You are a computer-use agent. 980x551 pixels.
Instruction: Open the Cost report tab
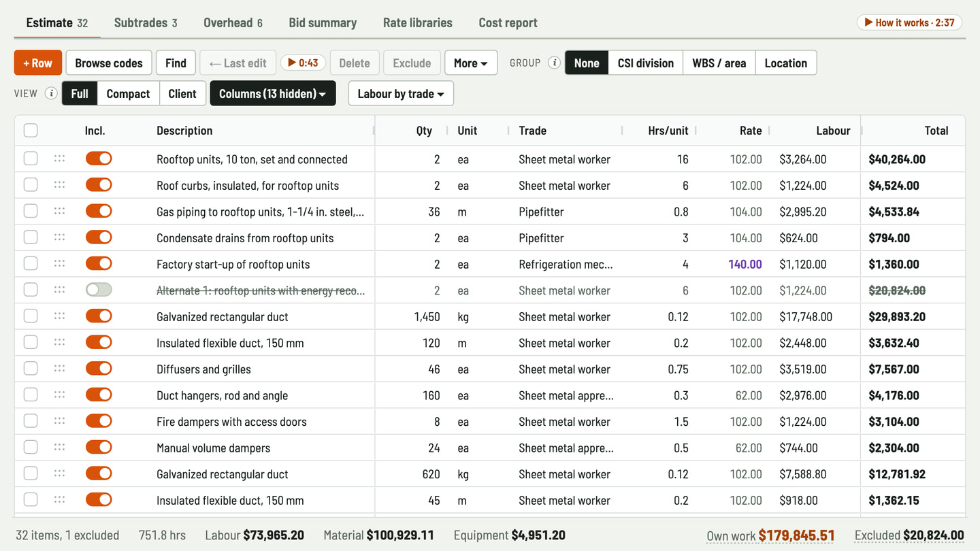click(508, 22)
